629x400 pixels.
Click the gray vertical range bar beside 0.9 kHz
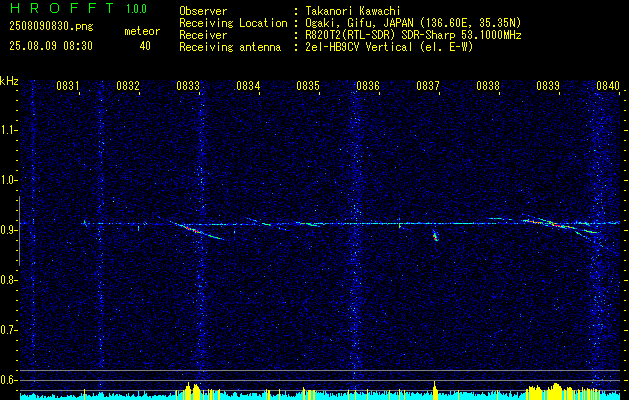[x=19, y=231]
